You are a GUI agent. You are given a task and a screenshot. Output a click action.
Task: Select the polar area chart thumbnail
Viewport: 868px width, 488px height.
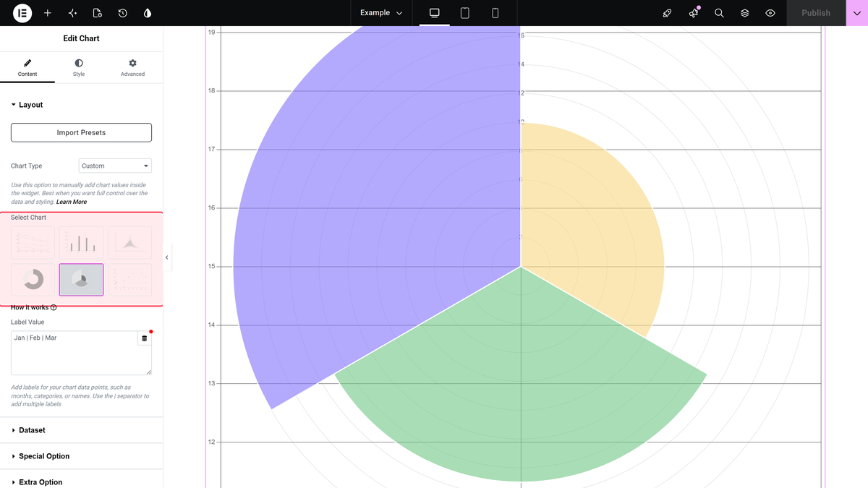coord(81,280)
